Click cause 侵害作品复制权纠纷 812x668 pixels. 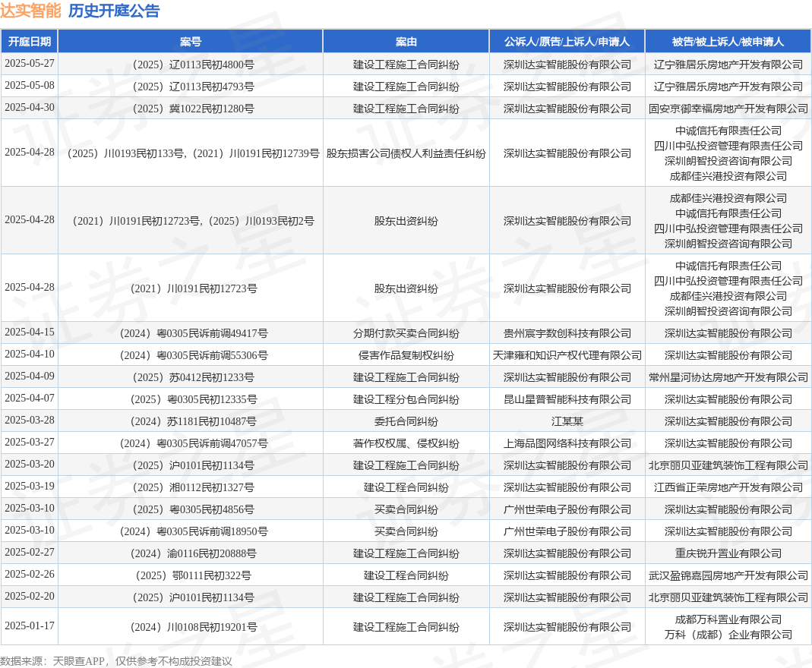(406, 355)
